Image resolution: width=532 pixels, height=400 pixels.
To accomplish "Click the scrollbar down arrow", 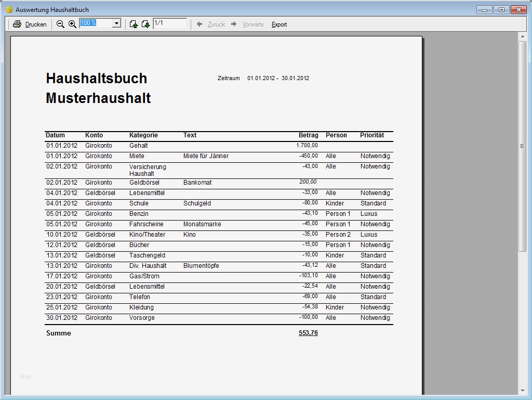I will tap(522, 391).
